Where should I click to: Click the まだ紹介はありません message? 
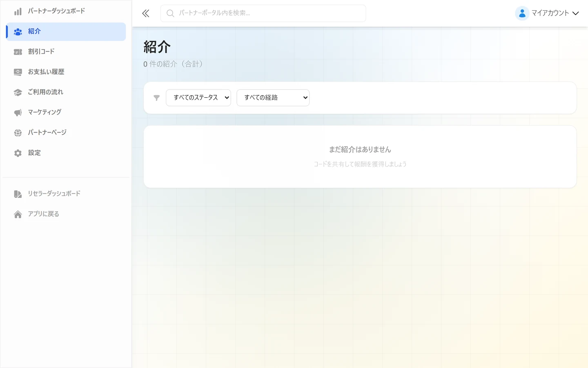pyautogui.click(x=360, y=150)
